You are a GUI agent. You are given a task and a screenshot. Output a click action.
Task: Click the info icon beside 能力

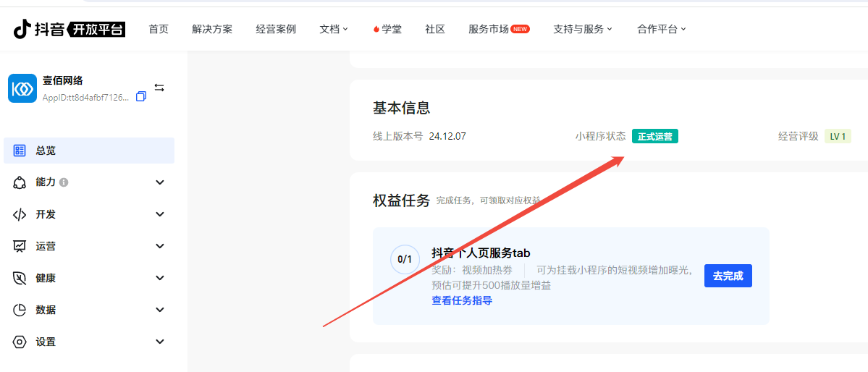coord(64,182)
